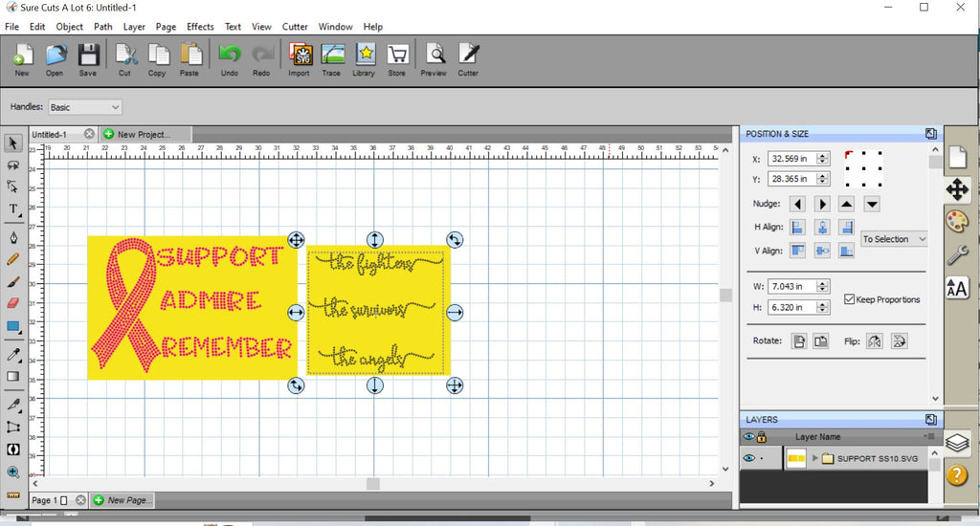Viewport: 980px width, 526px height.
Task: Toggle the Keep Proportions checkbox
Action: pyautogui.click(x=850, y=299)
